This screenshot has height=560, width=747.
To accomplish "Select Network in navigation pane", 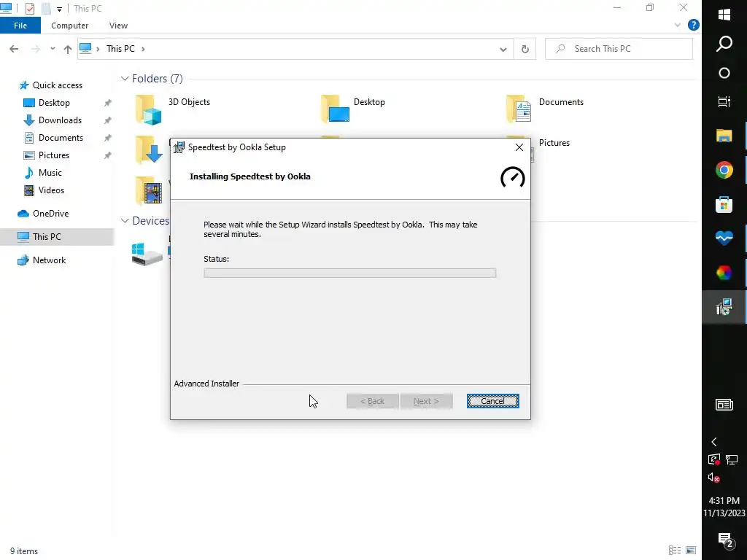I will (49, 260).
